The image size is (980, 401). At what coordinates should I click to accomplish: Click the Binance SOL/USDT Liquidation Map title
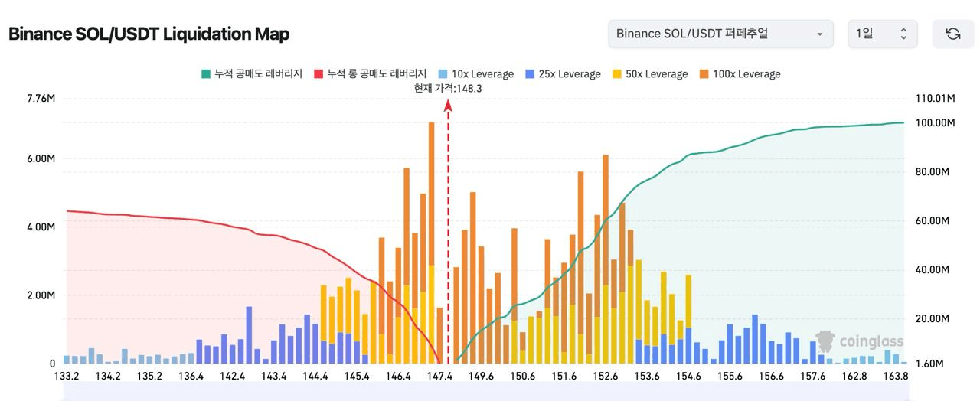click(x=149, y=34)
